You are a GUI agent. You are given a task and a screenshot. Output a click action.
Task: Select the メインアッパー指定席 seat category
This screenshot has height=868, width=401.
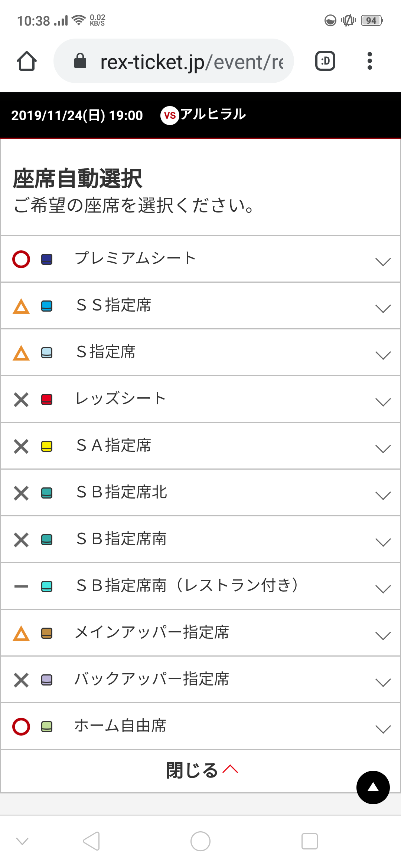(152, 632)
